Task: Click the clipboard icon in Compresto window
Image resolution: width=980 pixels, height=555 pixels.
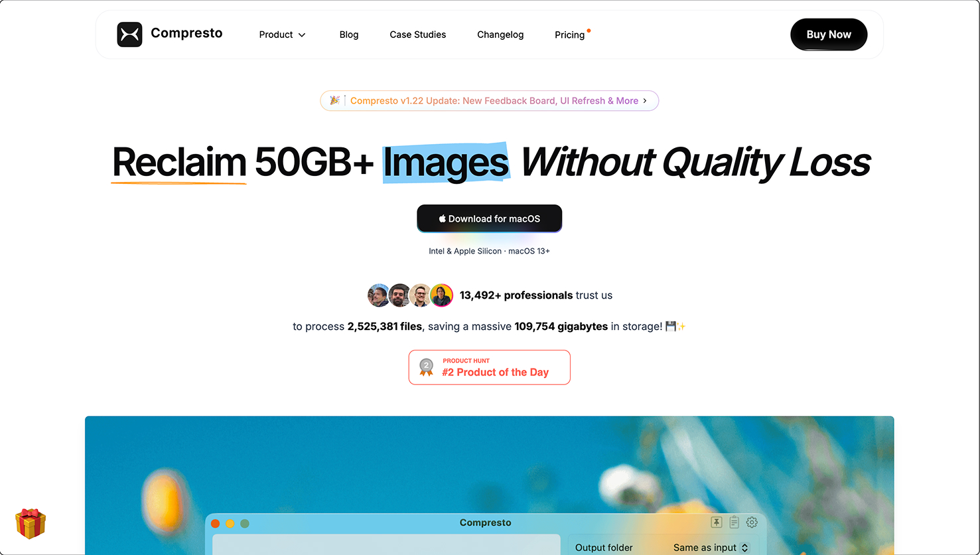Action: tap(734, 522)
